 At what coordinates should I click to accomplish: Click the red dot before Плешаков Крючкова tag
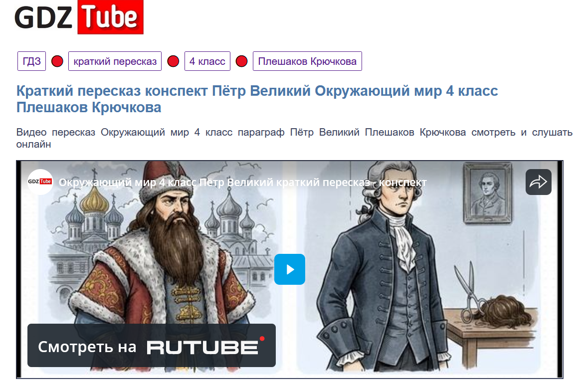coord(242,61)
